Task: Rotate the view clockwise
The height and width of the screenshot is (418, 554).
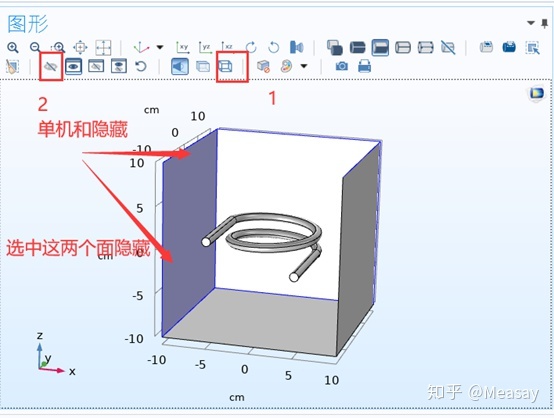Action: (x=251, y=47)
